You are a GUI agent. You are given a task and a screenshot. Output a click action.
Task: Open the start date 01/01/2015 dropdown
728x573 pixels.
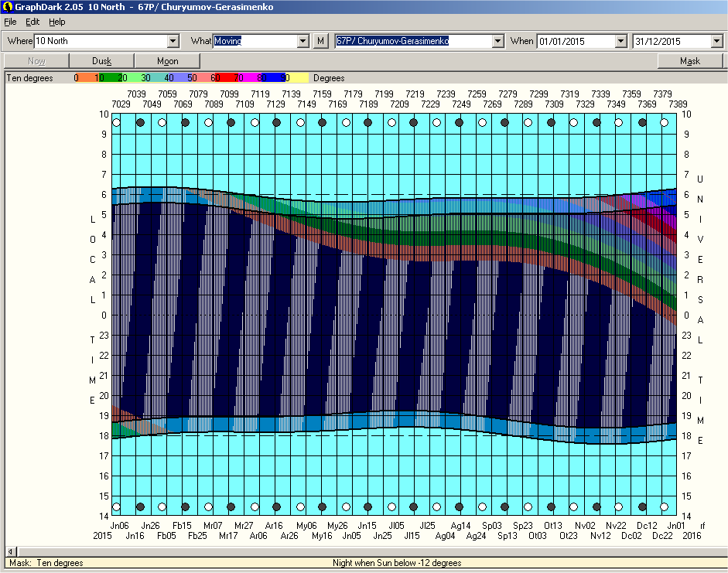click(x=620, y=41)
